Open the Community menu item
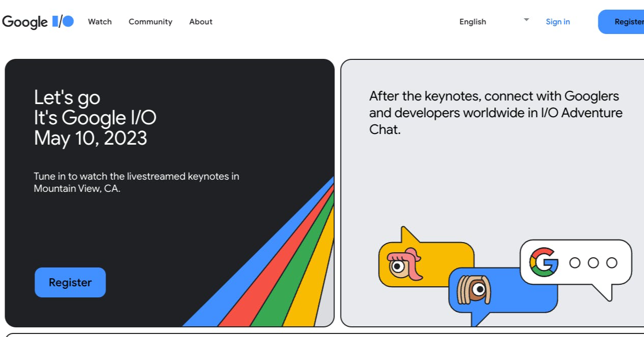 point(150,22)
